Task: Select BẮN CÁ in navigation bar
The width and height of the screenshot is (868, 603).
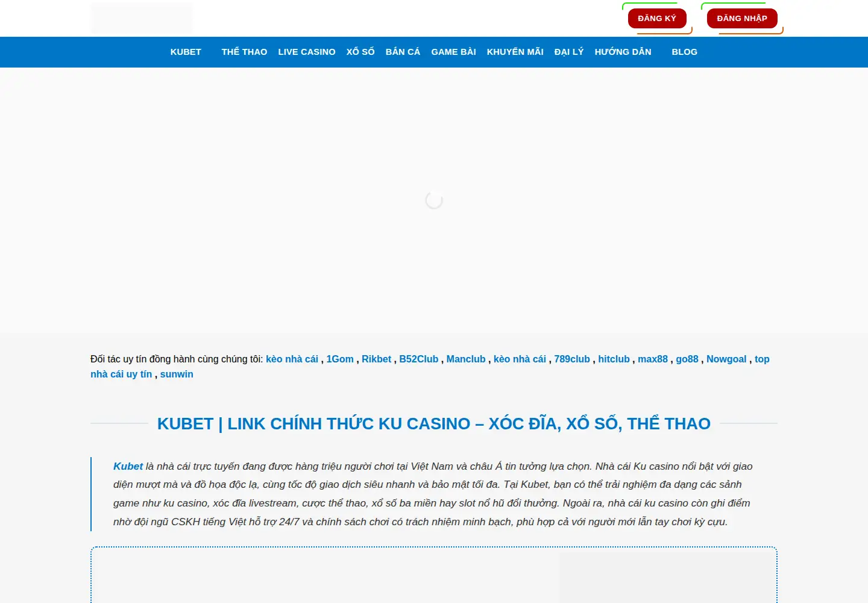Action: tap(403, 52)
